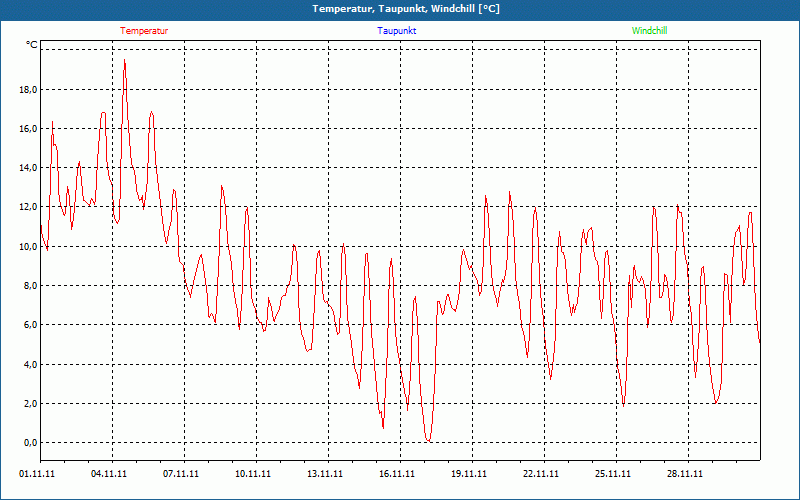Viewport: 800px width, 500px height.
Task: Click the 6,0 y-axis value
Action: tap(30, 325)
